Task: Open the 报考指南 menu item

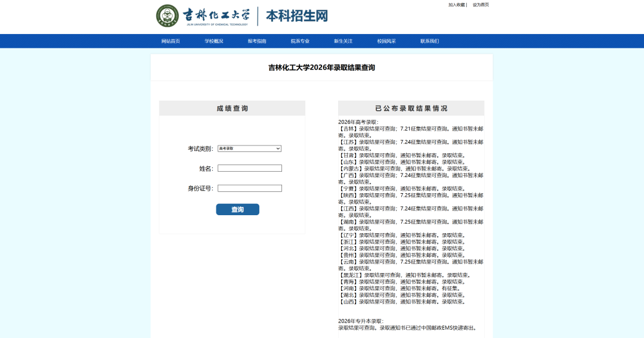Action: (256, 41)
